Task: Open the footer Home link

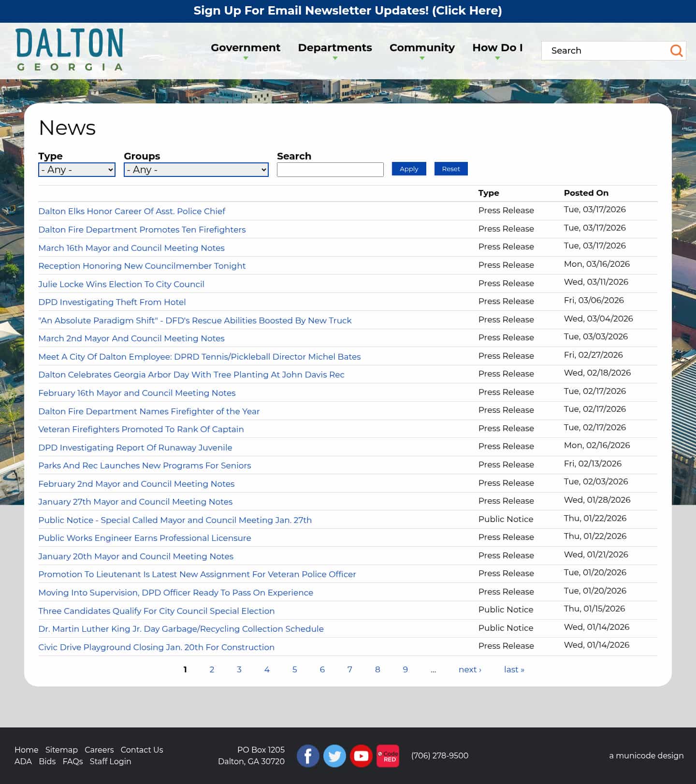Action: tap(26, 750)
